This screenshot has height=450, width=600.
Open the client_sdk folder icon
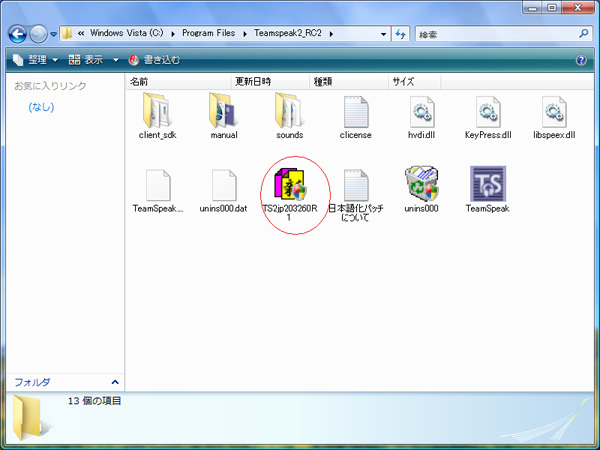pos(157,111)
